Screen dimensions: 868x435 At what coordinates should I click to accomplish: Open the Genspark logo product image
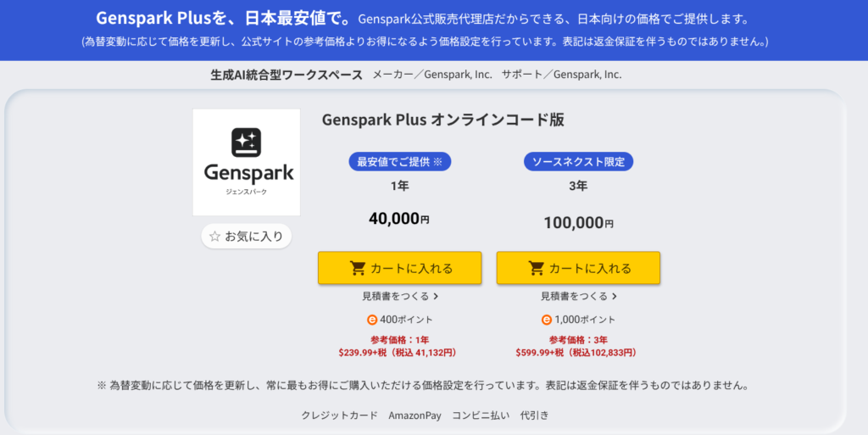click(247, 162)
